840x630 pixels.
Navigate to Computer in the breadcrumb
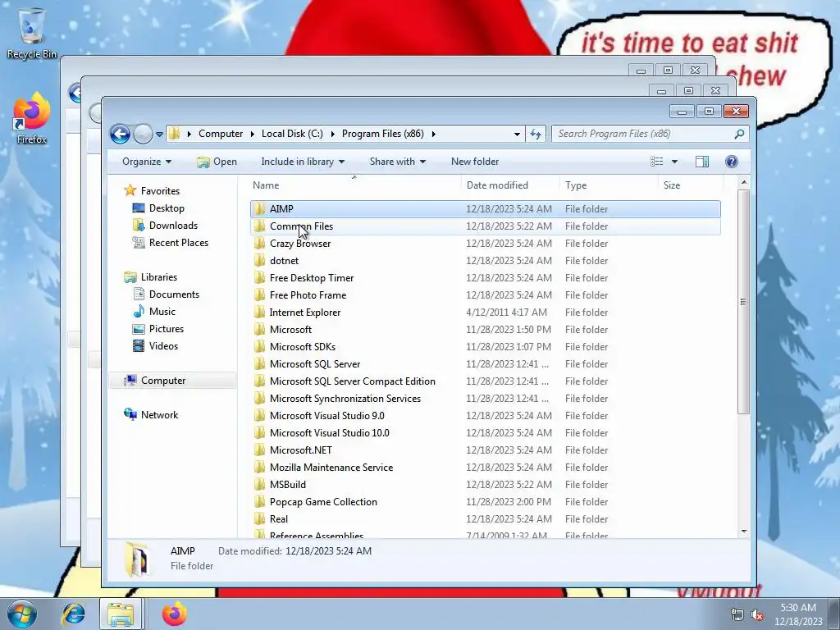click(220, 134)
